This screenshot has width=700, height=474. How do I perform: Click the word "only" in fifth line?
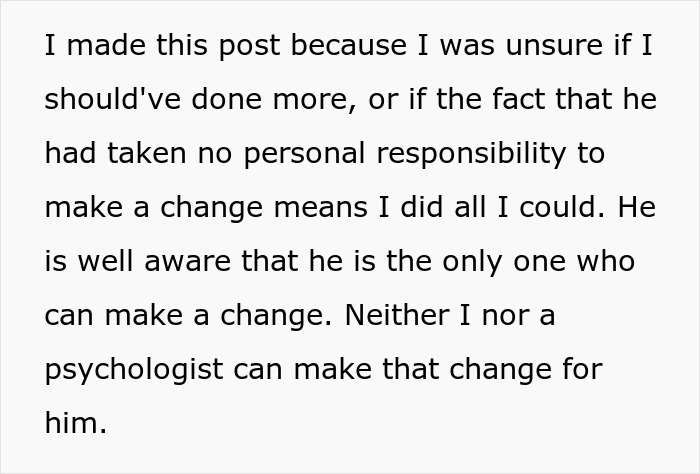pos(472,263)
